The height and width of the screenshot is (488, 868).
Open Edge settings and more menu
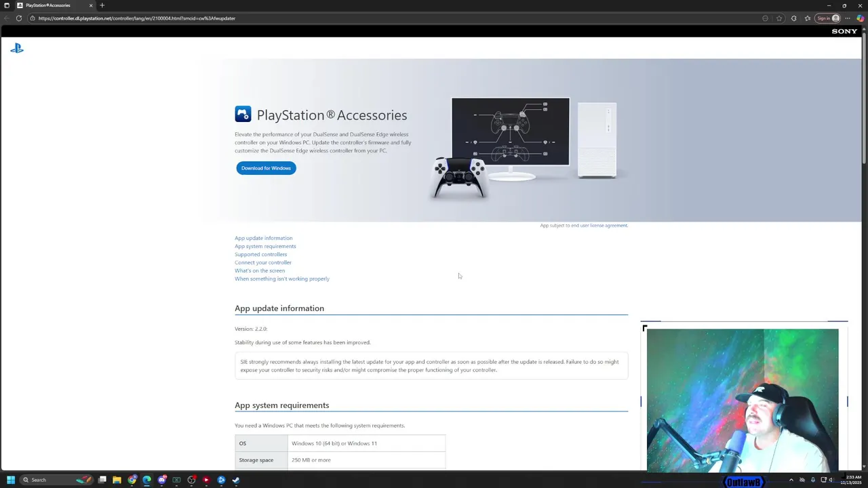click(848, 18)
